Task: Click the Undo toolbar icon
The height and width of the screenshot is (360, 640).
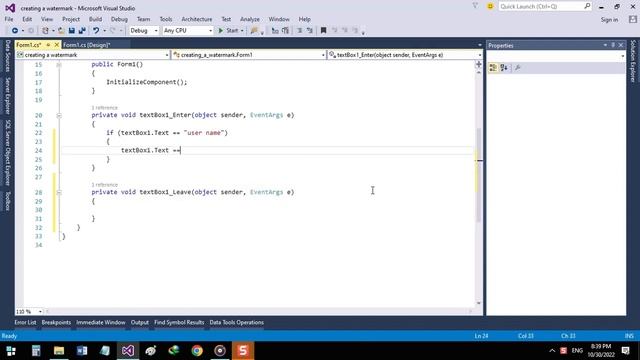Action: (96, 31)
